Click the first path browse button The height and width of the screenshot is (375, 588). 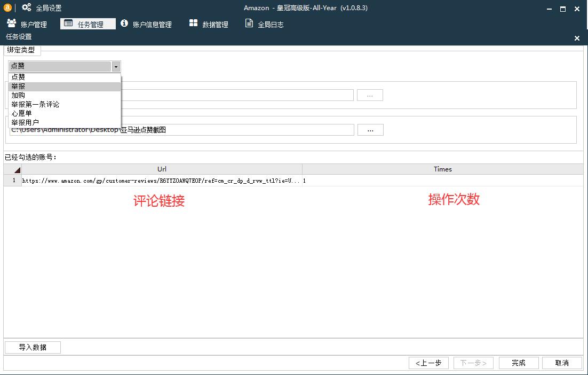point(370,95)
